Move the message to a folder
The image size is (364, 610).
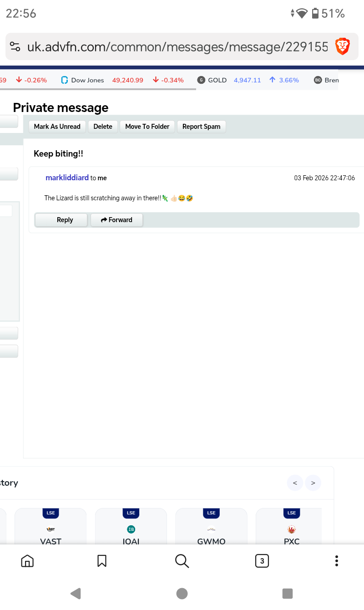click(x=147, y=127)
